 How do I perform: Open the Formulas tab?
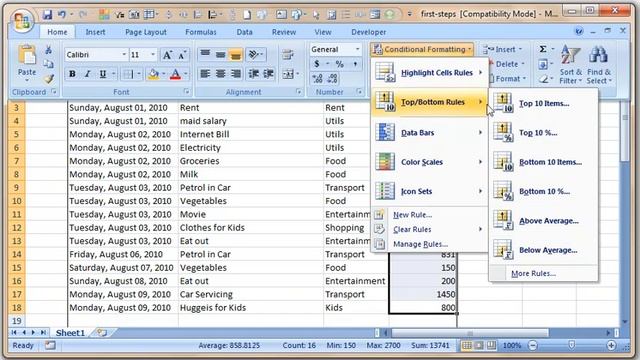pyautogui.click(x=200, y=32)
